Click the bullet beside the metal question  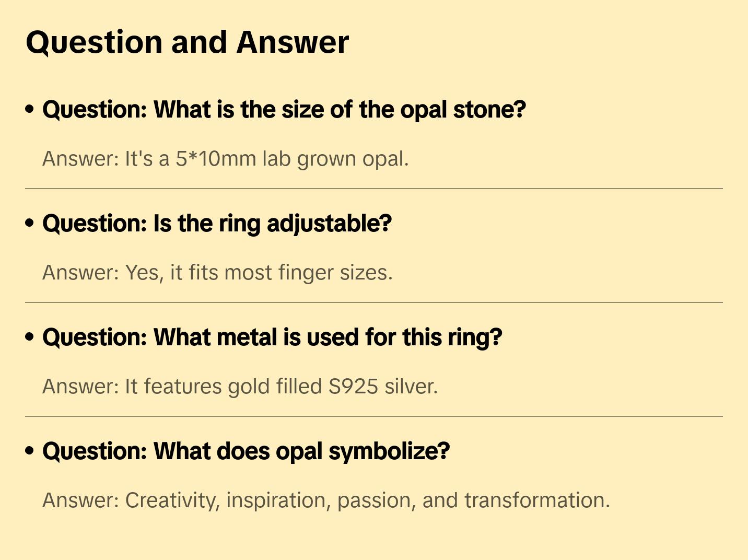click(30, 337)
